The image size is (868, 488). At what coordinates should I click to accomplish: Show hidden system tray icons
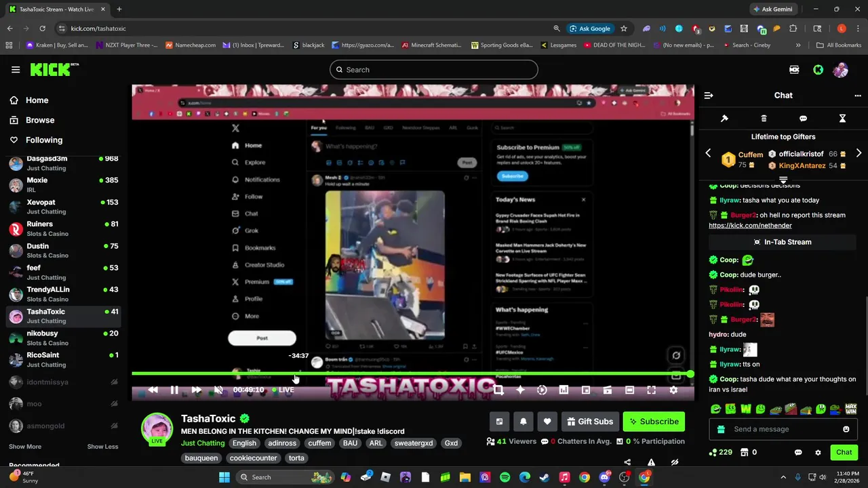783,477
